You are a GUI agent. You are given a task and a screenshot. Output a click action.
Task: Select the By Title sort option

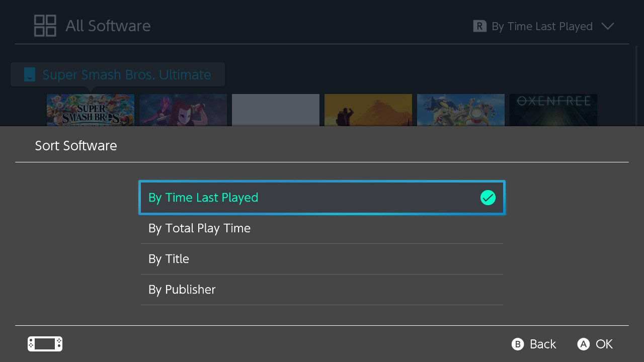point(322,259)
